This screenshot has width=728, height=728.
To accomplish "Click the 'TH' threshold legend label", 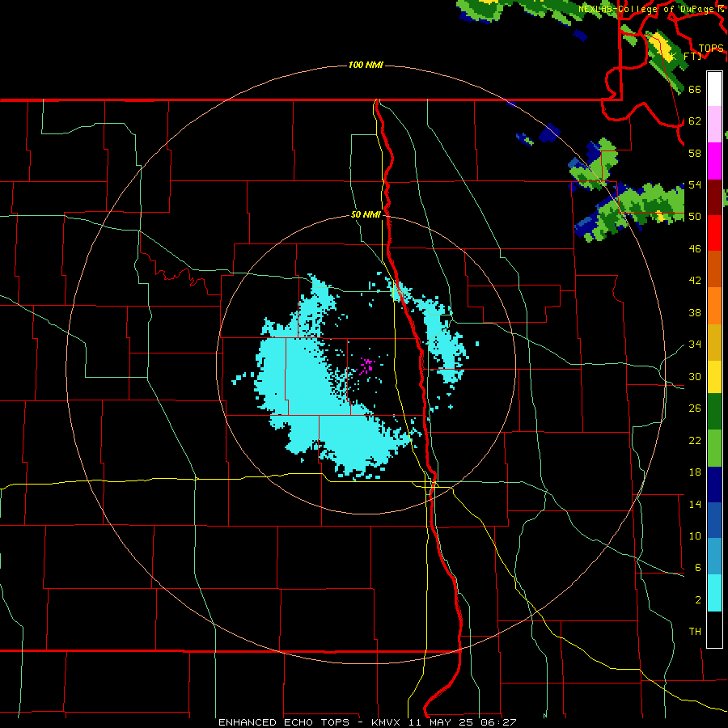I will tap(695, 632).
